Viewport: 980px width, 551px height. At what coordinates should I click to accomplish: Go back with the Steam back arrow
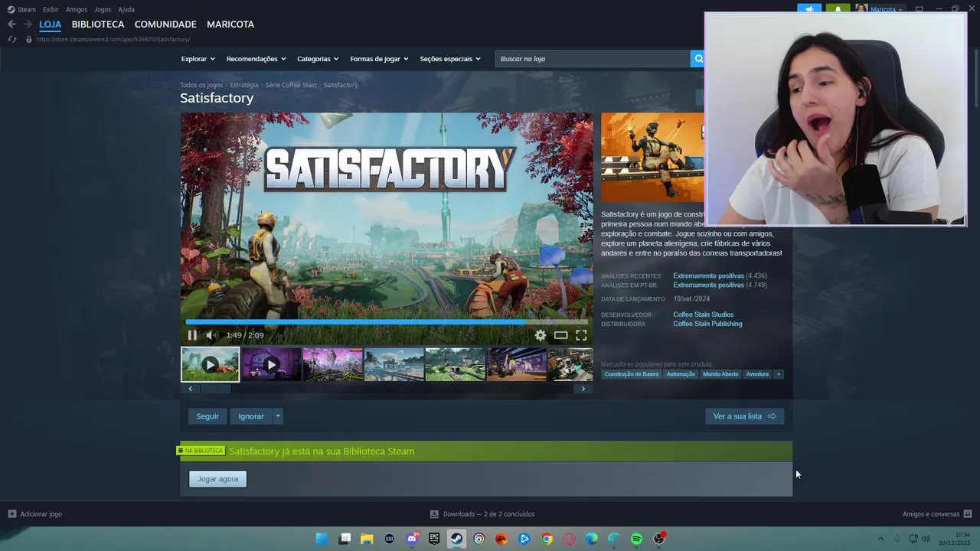(11, 24)
